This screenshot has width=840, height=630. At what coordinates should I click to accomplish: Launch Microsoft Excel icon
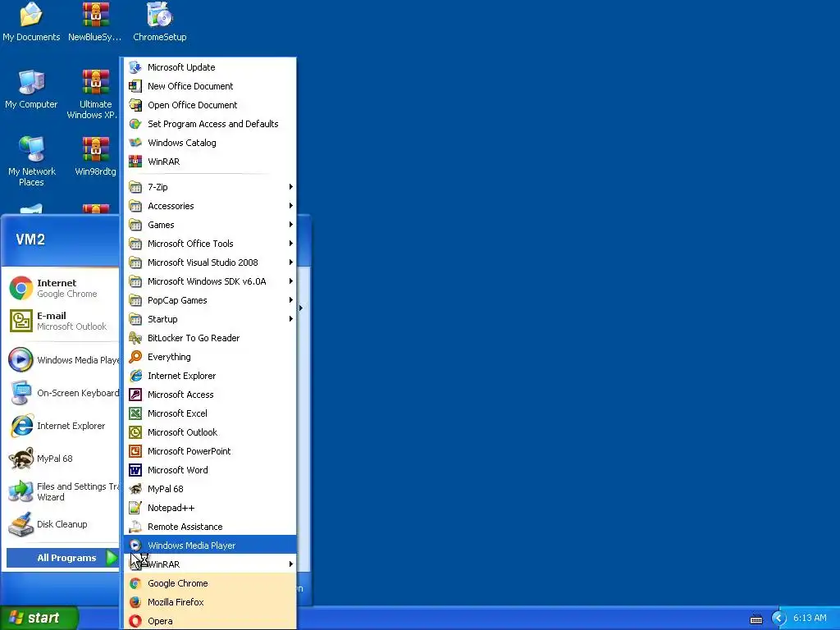(135, 413)
